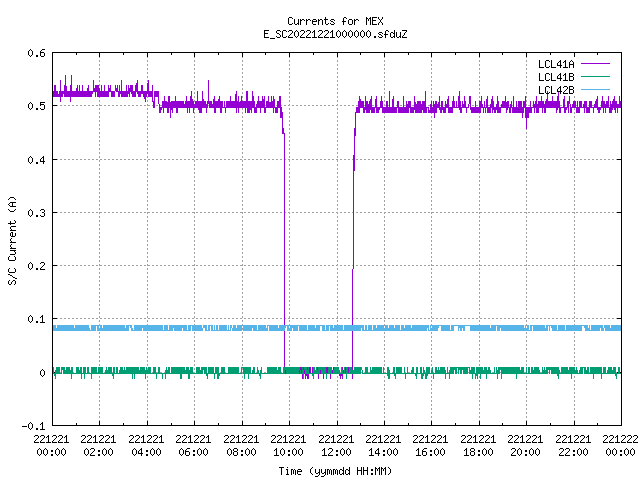Click the LCL41A legend label
Image resolution: width=640 pixels, height=480 pixels.
pyautogui.click(x=556, y=64)
